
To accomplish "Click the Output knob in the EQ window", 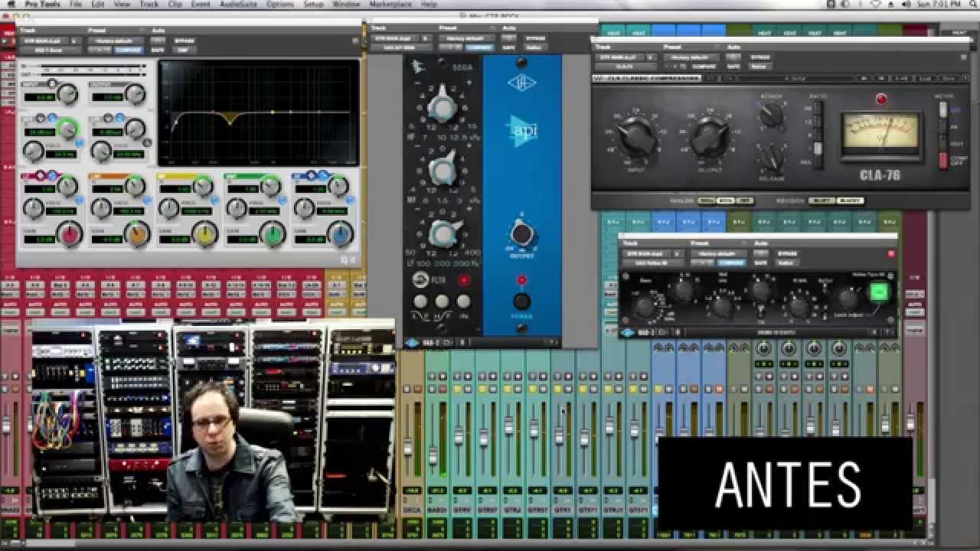I will click(136, 95).
